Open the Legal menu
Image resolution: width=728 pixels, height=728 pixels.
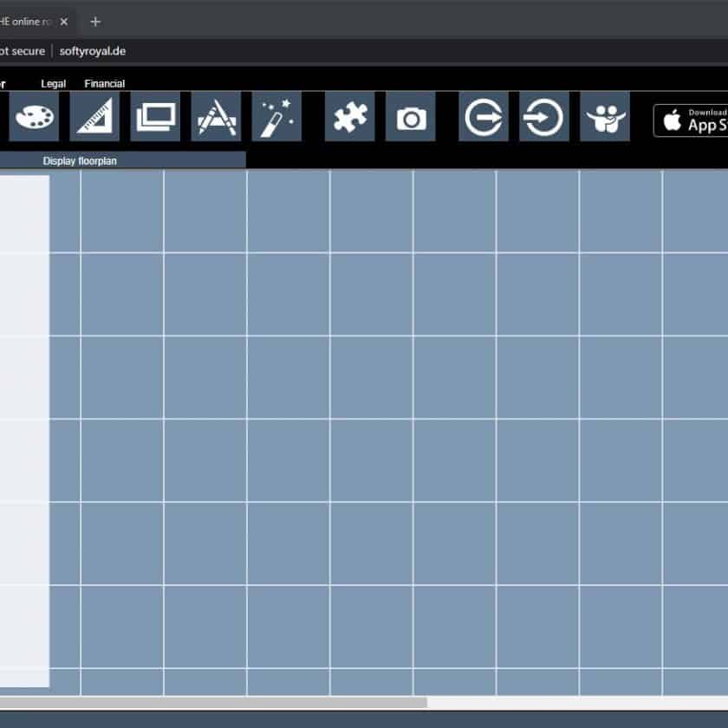pos(53,84)
